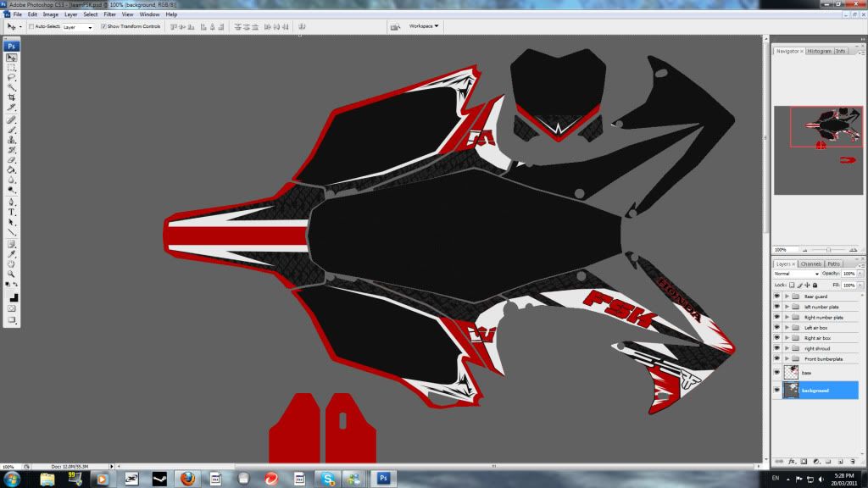Open the Window menu

point(149,14)
